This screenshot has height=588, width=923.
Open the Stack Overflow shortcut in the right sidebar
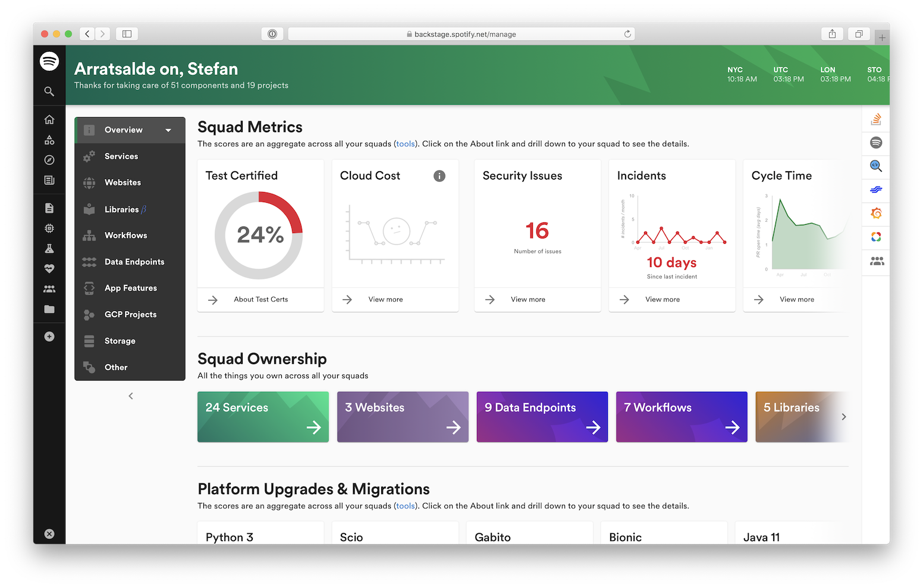pyautogui.click(x=875, y=119)
